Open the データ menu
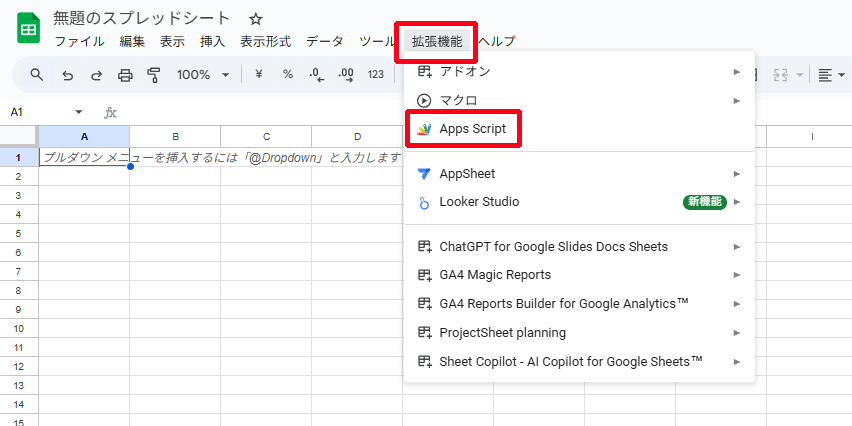The height and width of the screenshot is (426, 852). [x=324, y=41]
